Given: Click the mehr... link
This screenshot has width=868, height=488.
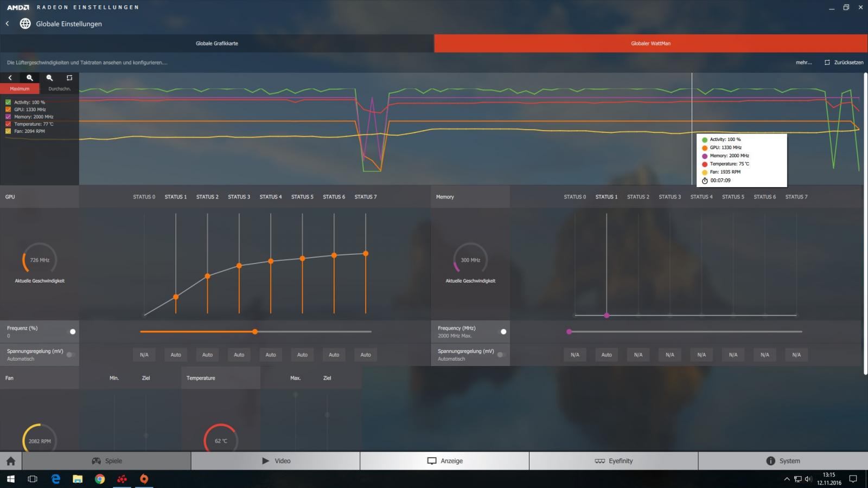Looking at the screenshot, I should pyautogui.click(x=803, y=62).
